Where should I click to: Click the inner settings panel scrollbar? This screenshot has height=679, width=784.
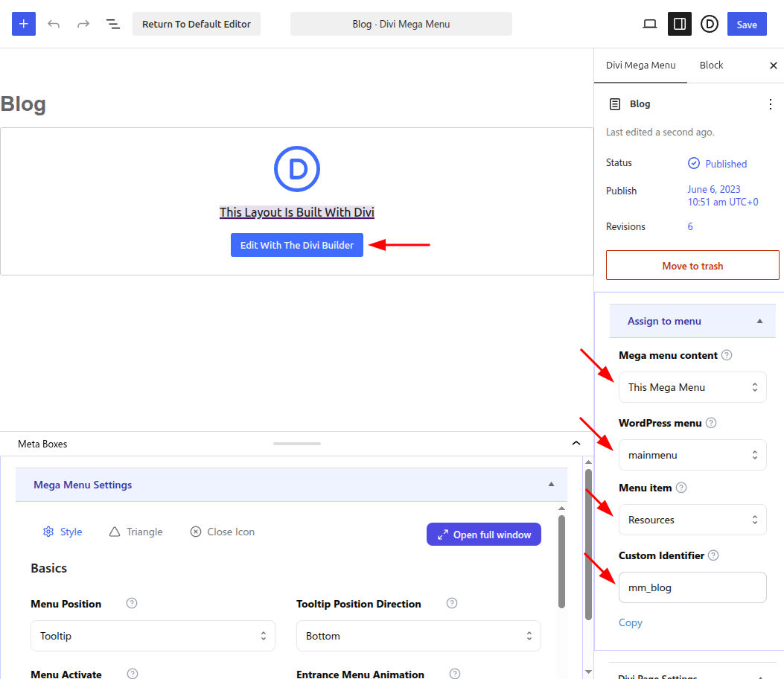(561, 561)
